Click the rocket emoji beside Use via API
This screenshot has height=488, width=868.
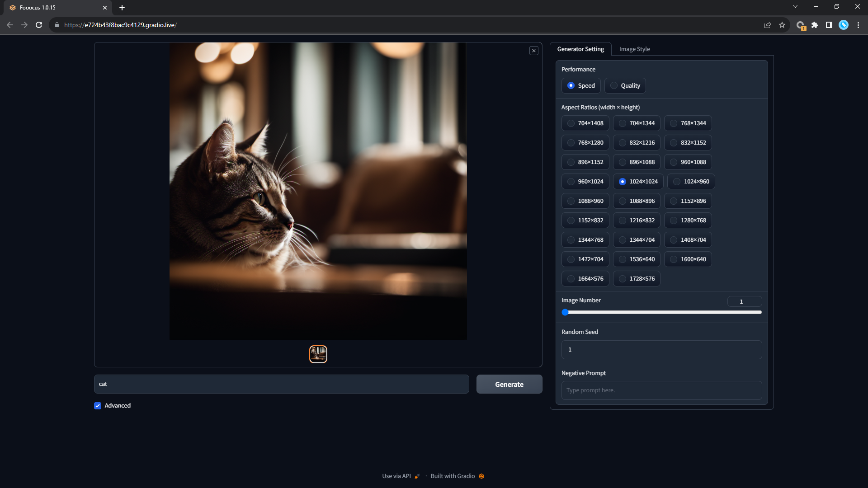(x=416, y=476)
